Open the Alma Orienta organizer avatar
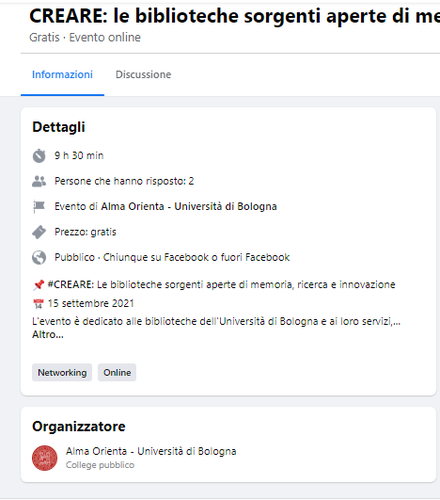The width and height of the screenshot is (440, 500). point(45,458)
